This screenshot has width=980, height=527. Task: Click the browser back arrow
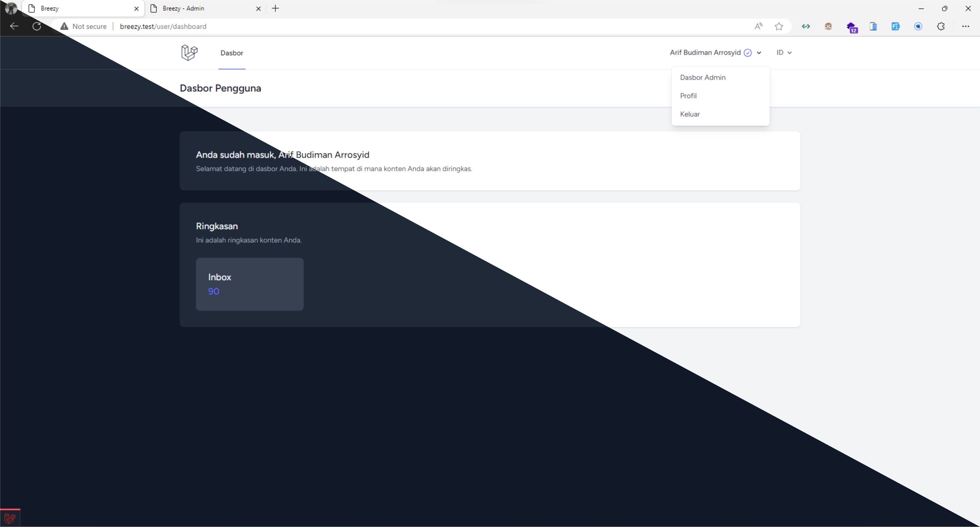(14, 26)
